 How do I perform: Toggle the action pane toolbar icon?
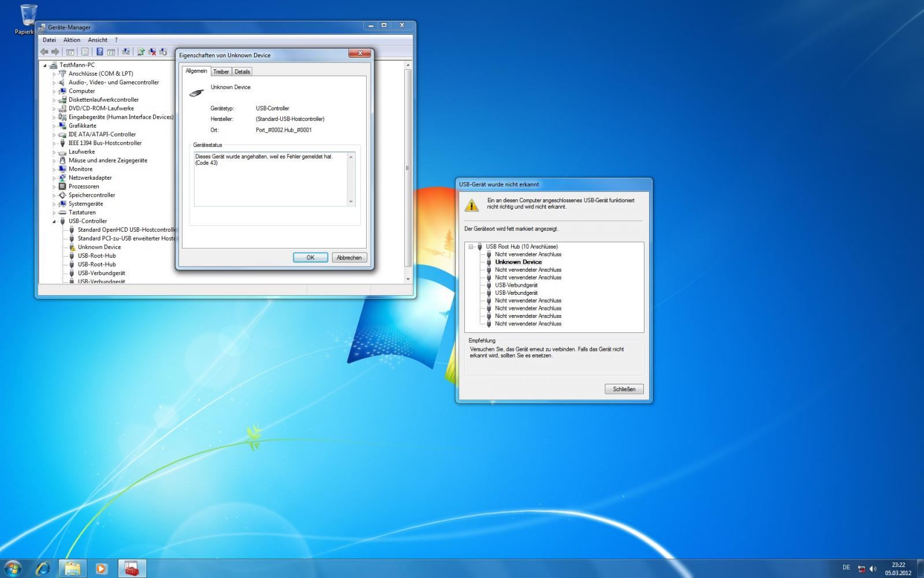tap(111, 52)
